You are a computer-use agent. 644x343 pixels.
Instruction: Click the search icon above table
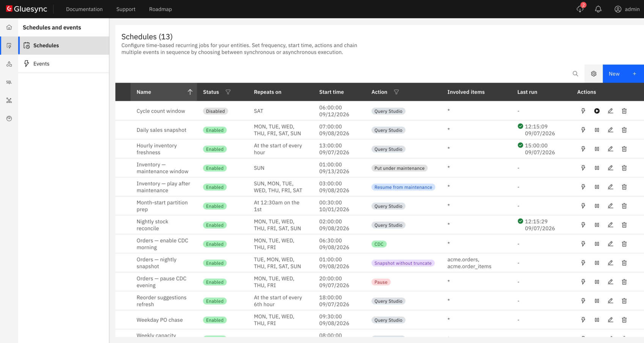click(x=575, y=74)
